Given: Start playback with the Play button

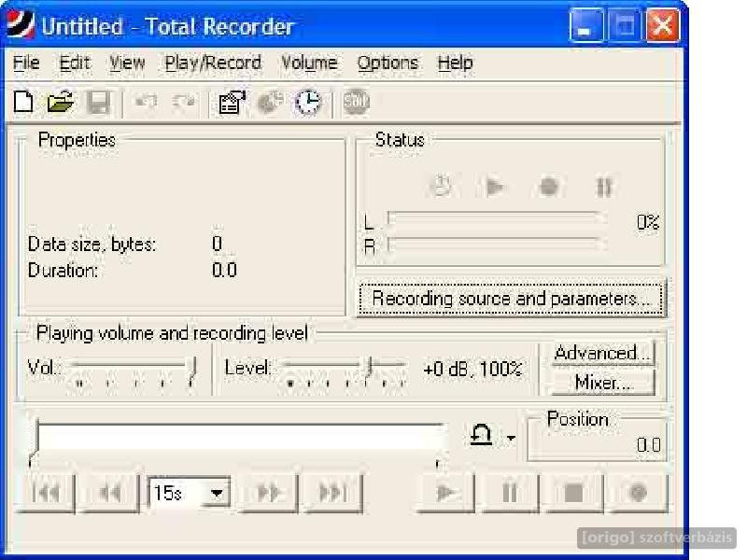Looking at the screenshot, I should pos(446,493).
